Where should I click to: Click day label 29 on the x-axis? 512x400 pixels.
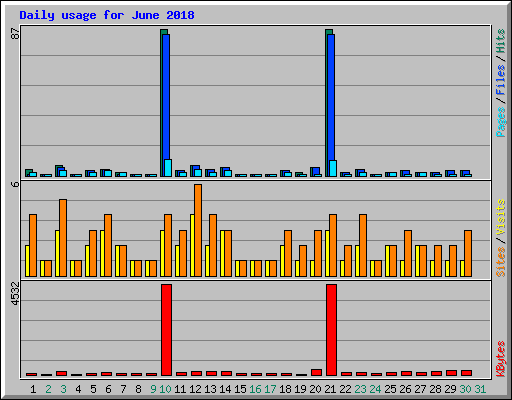450,389
